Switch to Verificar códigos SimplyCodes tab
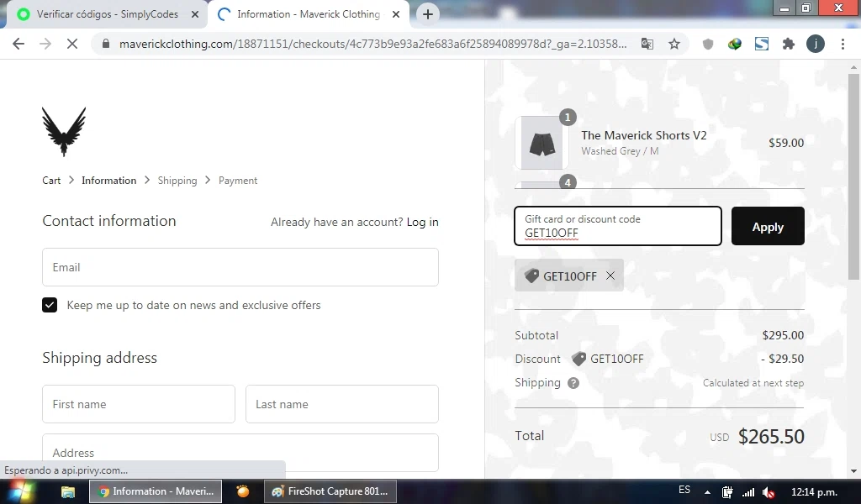 tap(107, 14)
